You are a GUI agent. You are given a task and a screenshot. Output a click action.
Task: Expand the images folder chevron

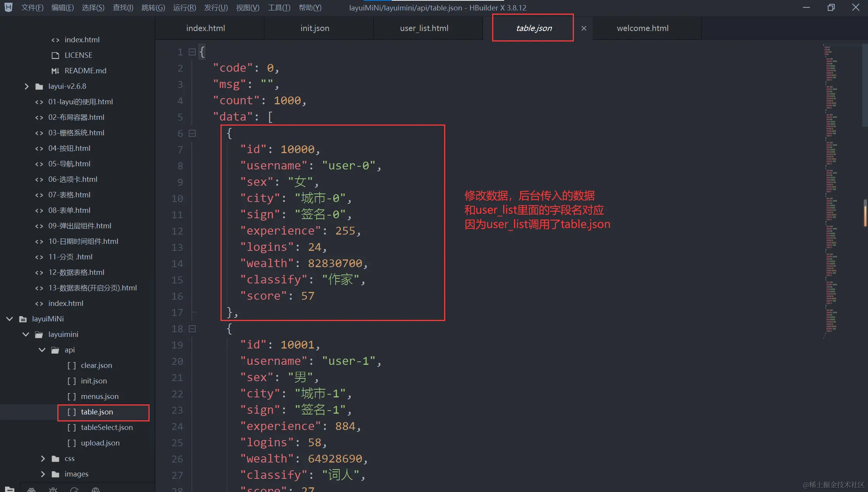click(x=43, y=474)
